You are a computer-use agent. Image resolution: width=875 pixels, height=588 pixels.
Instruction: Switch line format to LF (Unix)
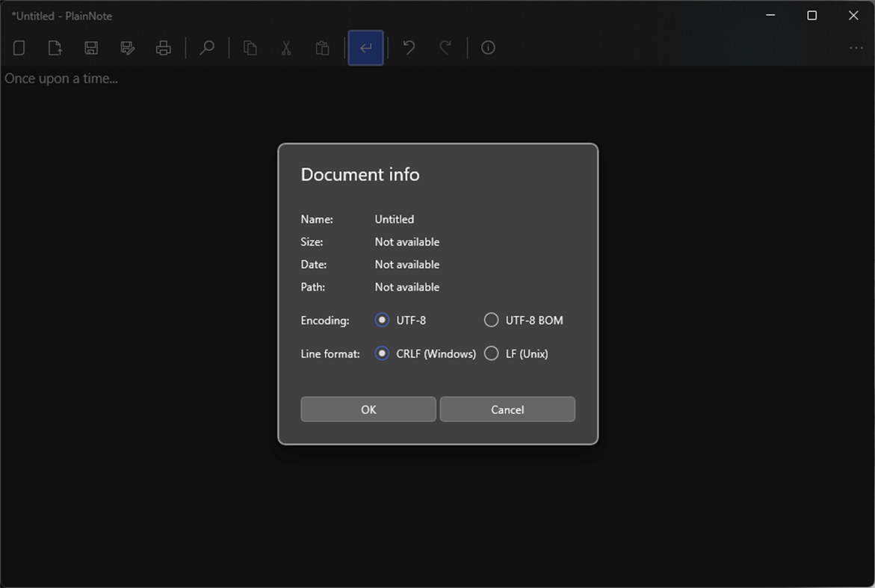click(491, 353)
